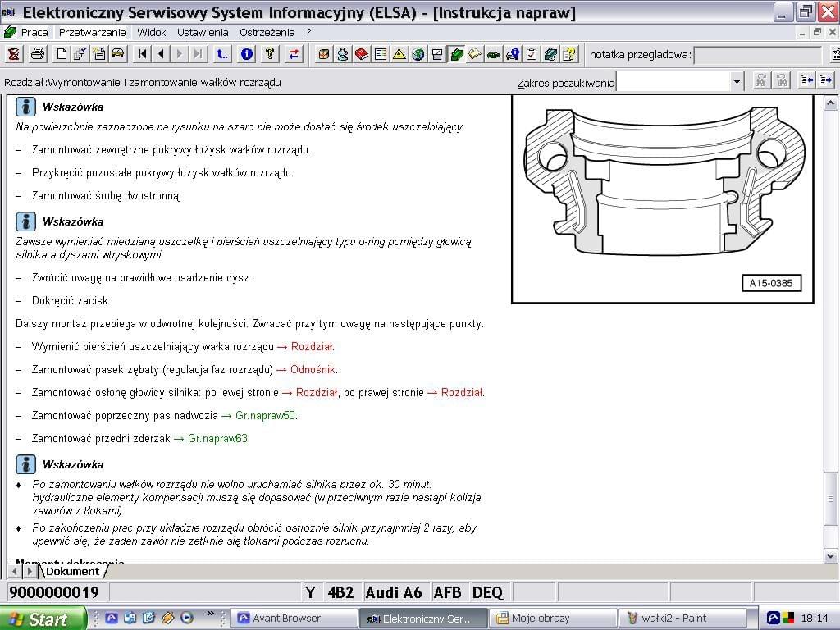Screen dimensions: 840x630
Task: Click the documents with checkmark toolbar icon
Action: click(80, 53)
